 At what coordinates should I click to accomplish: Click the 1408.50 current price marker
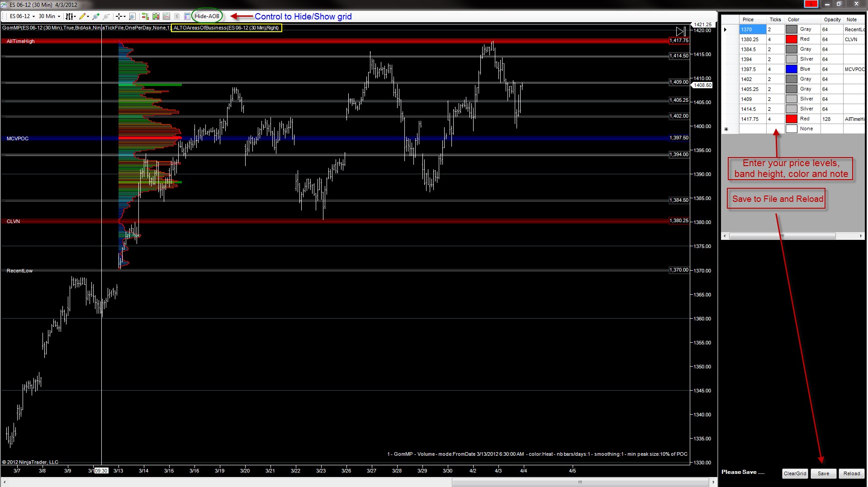(702, 85)
